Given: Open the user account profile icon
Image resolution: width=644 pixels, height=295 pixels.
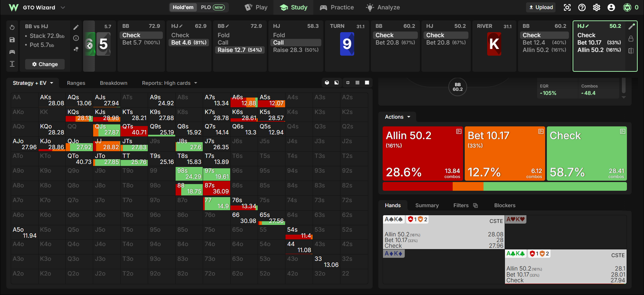Looking at the screenshot, I should 611,7.
